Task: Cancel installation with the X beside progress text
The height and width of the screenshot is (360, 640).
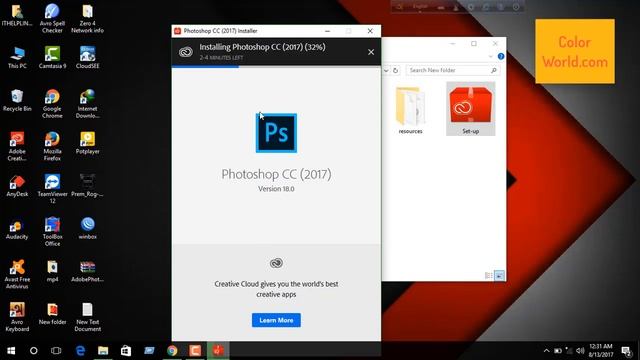Action: coord(371,52)
